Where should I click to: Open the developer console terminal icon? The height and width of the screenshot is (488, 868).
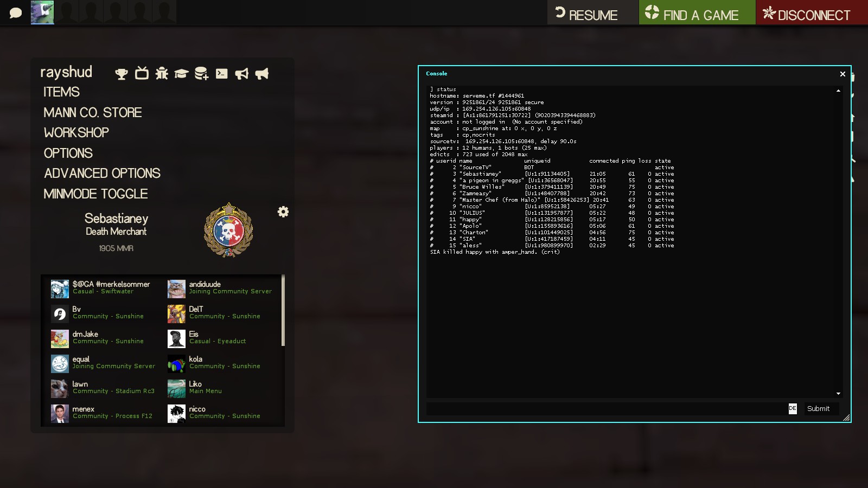click(221, 74)
